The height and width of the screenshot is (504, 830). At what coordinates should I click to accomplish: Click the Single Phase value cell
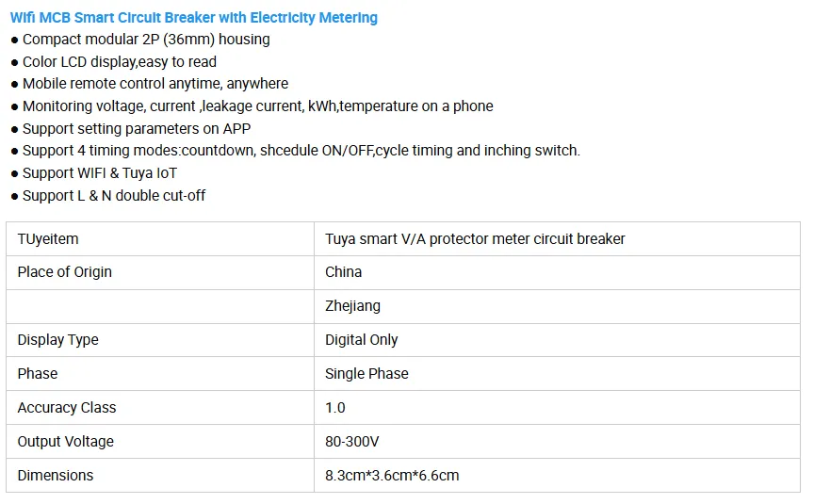coord(366,374)
